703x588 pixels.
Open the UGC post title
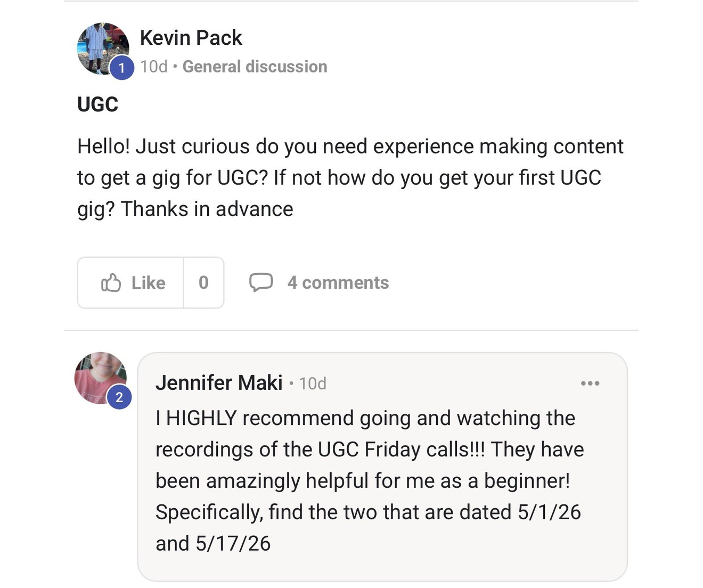(97, 104)
